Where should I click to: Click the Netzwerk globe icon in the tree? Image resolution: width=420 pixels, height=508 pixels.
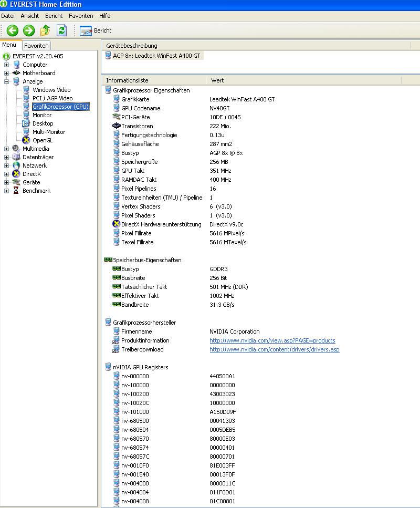pyautogui.click(x=16, y=165)
